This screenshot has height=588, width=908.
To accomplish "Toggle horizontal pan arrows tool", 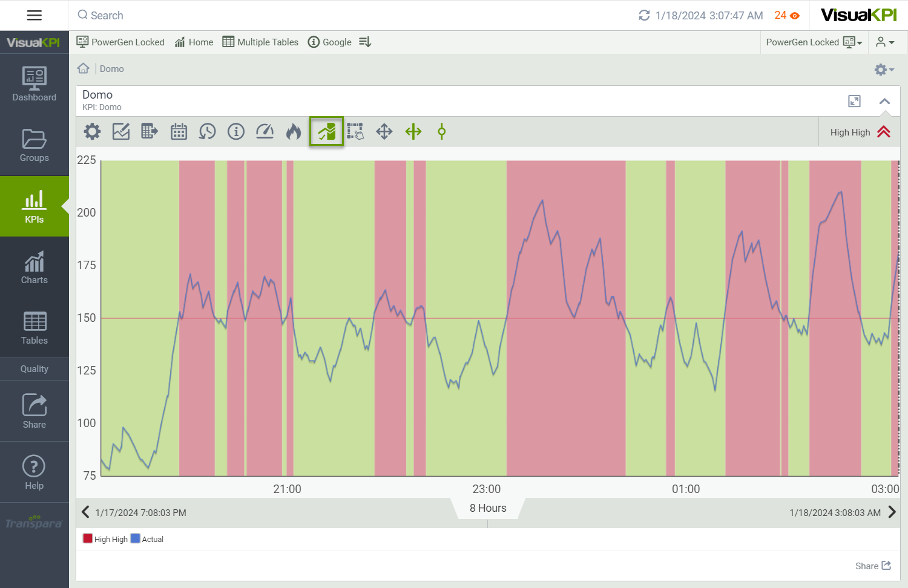I will [413, 131].
